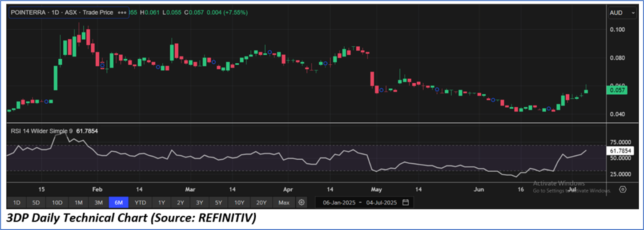This screenshot has height=230, width=644.
Task: Click the Apr date axis label
Action: click(x=288, y=189)
